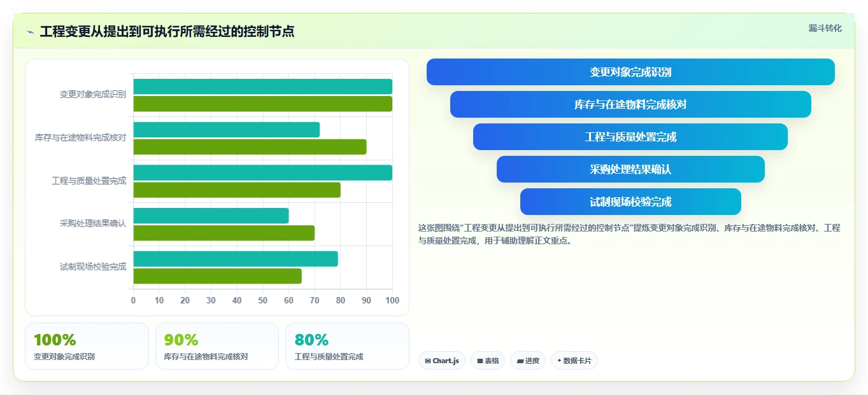The height and width of the screenshot is (395, 868).
Task: Click the card title 工程变更从提出到可执行所需经过的控制节点
Action: tap(167, 32)
